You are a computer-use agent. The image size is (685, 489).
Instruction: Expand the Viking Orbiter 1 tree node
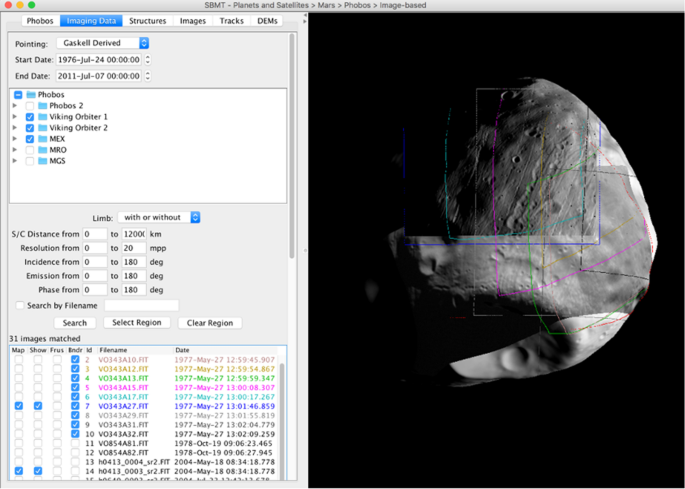(14, 117)
